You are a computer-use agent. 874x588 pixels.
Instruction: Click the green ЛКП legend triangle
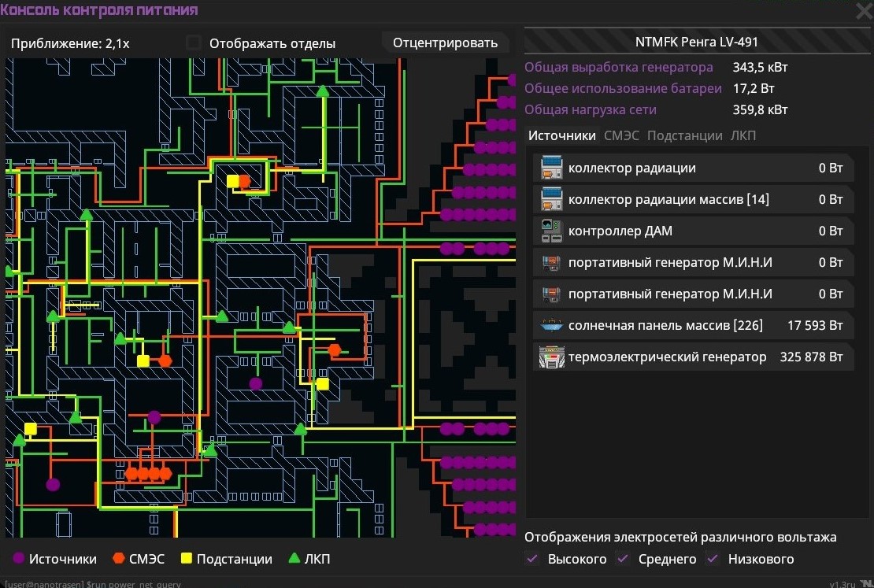(x=294, y=559)
